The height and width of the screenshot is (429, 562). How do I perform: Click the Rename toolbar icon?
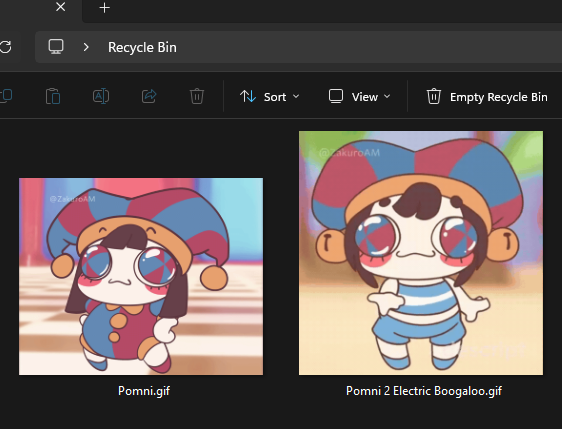pyautogui.click(x=101, y=96)
